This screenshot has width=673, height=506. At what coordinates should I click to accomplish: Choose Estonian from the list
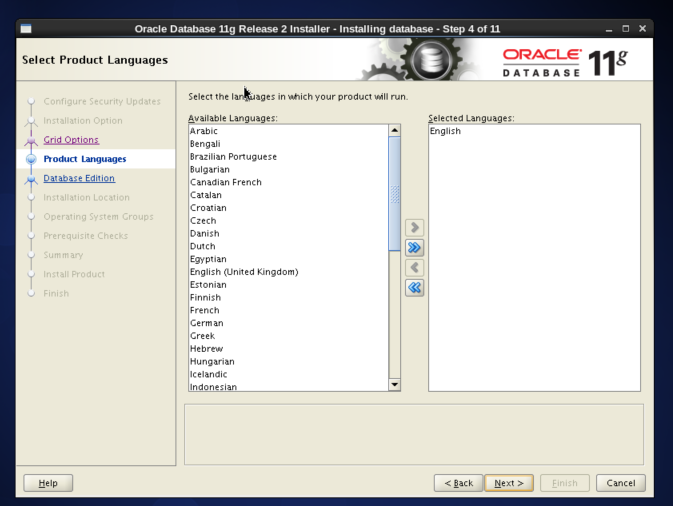click(x=288, y=285)
